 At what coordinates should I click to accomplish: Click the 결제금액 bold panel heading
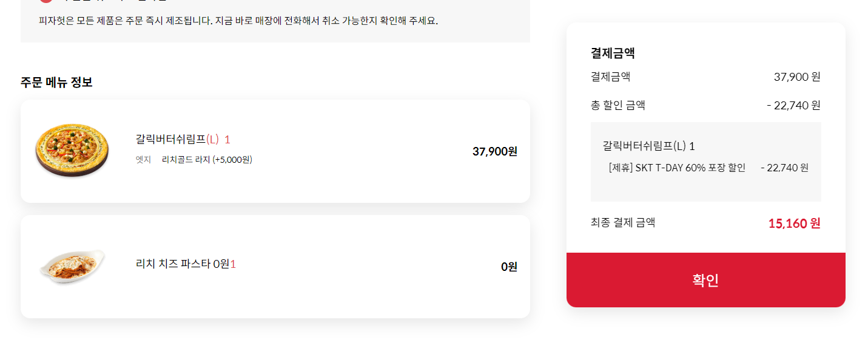tap(613, 53)
